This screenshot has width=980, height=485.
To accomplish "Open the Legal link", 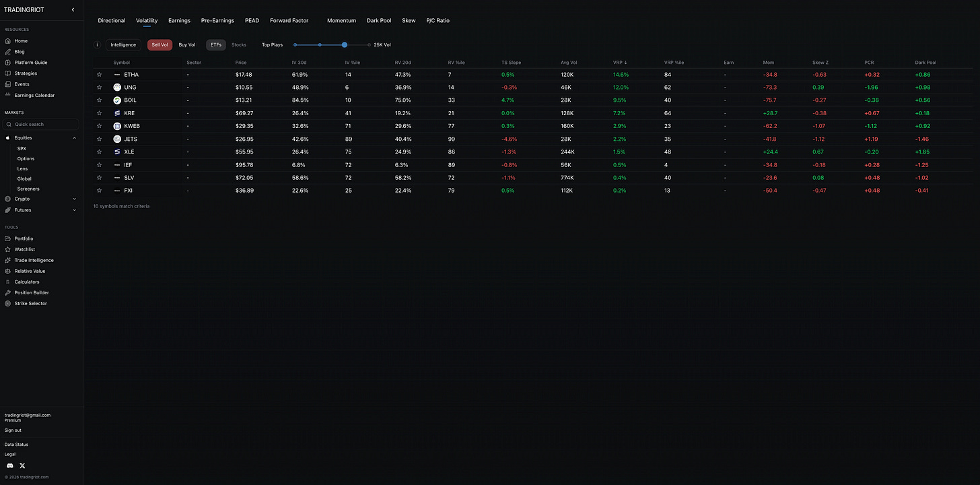I will tap(10, 454).
